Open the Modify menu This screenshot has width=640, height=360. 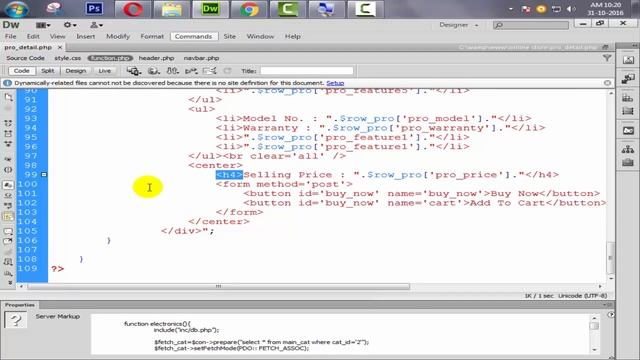[118, 36]
